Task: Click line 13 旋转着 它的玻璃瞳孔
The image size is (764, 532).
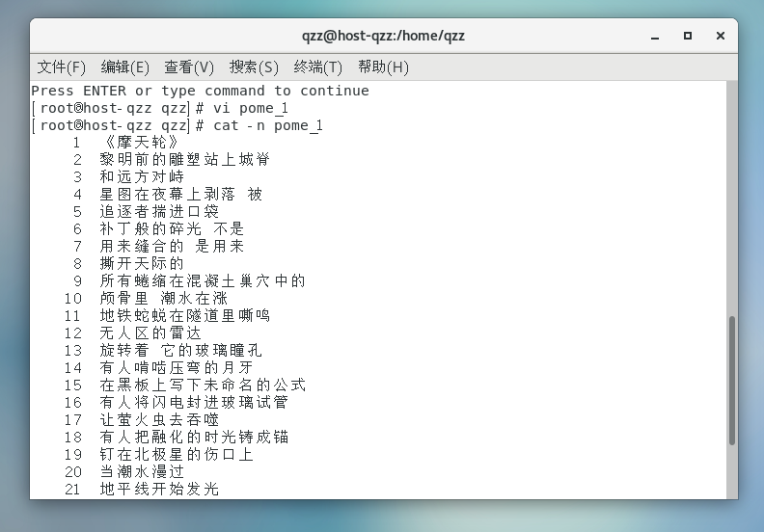Action: pyautogui.click(x=180, y=351)
